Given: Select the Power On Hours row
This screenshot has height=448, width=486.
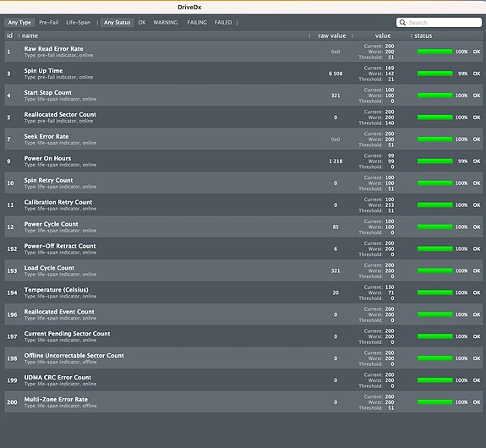Looking at the screenshot, I should 243,161.
